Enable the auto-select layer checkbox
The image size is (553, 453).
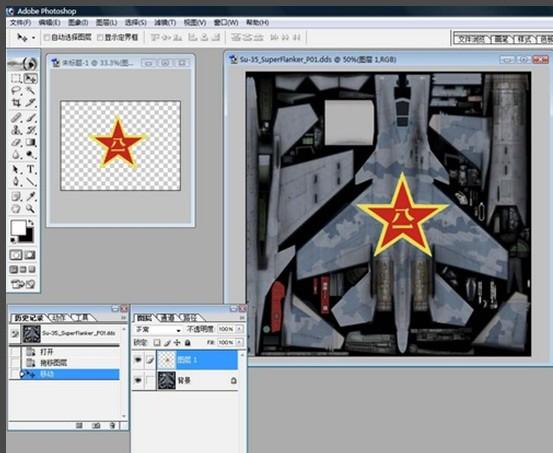pyautogui.click(x=47, y=37)
